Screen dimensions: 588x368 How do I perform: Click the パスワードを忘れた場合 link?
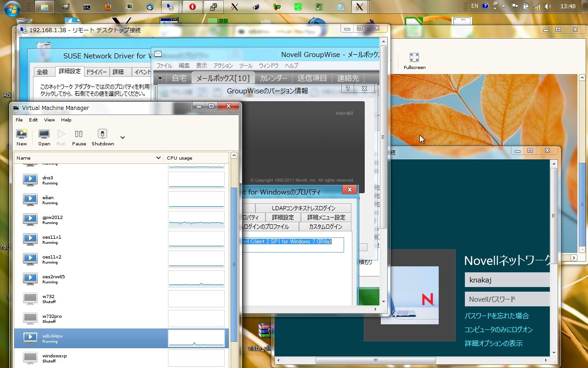[497, 316]
